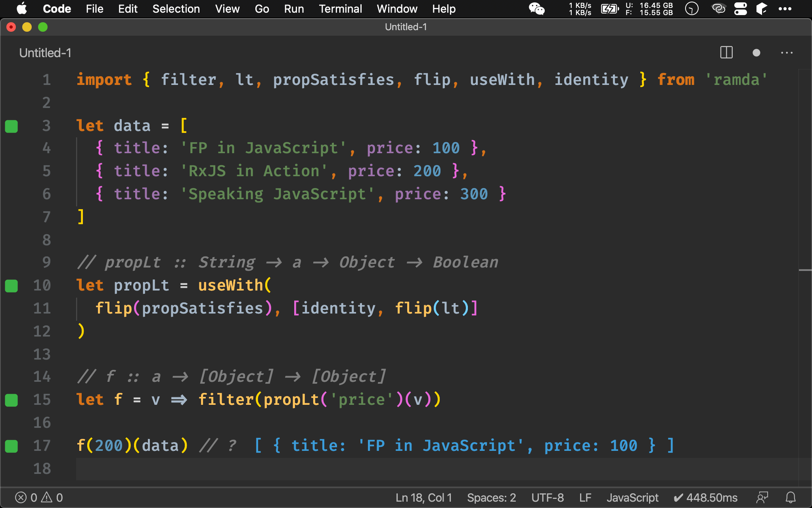Image resolution: width=812 pixels, height=508 pixels.
Task: Click the unsaved changes dot indicator
Action: tap(756, 52)
